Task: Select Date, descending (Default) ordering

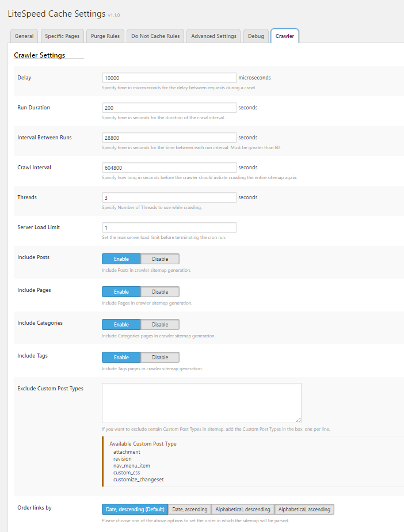Action: point(135,510)
